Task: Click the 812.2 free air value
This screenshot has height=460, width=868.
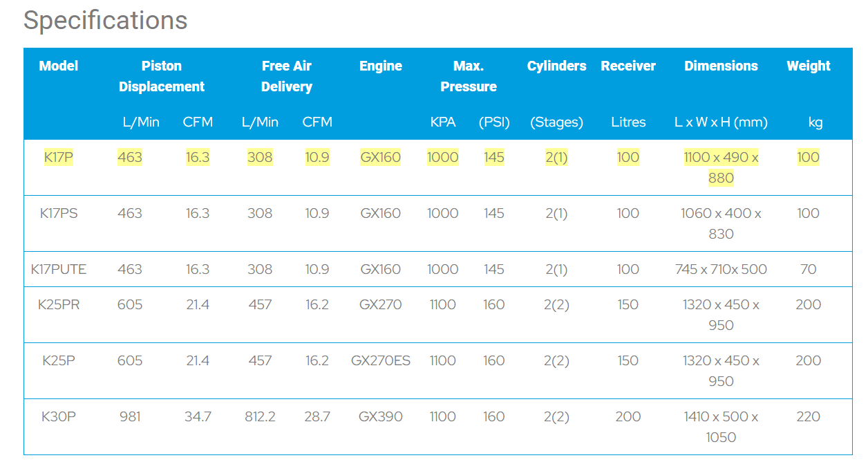Action: click(x=260, y=416)
